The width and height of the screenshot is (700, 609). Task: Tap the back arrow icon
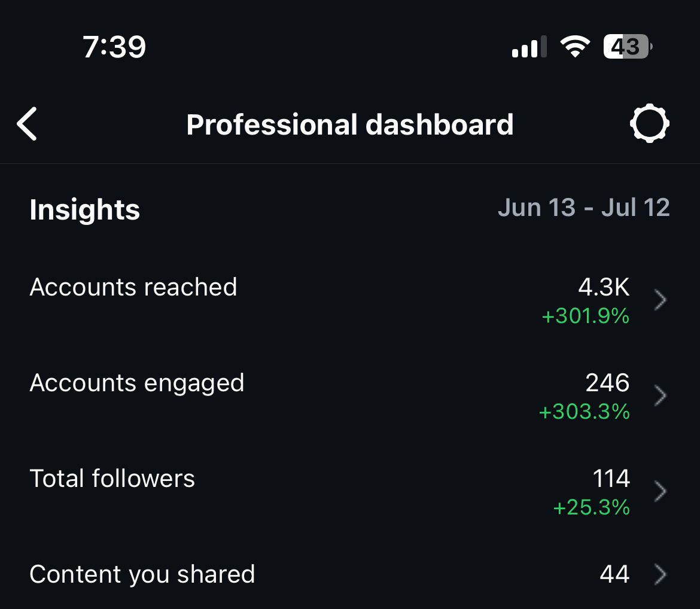[x=27, y=124]
